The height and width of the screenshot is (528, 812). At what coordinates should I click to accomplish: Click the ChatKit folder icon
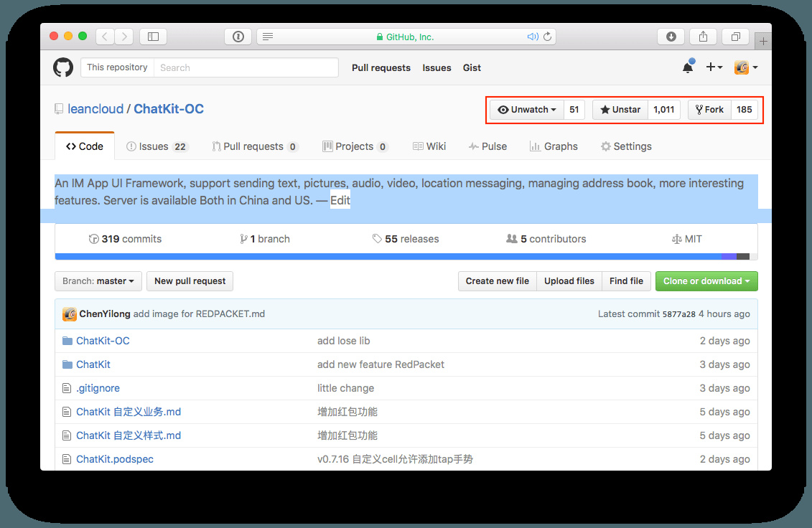pyautogui.click(x=67, y=364)
